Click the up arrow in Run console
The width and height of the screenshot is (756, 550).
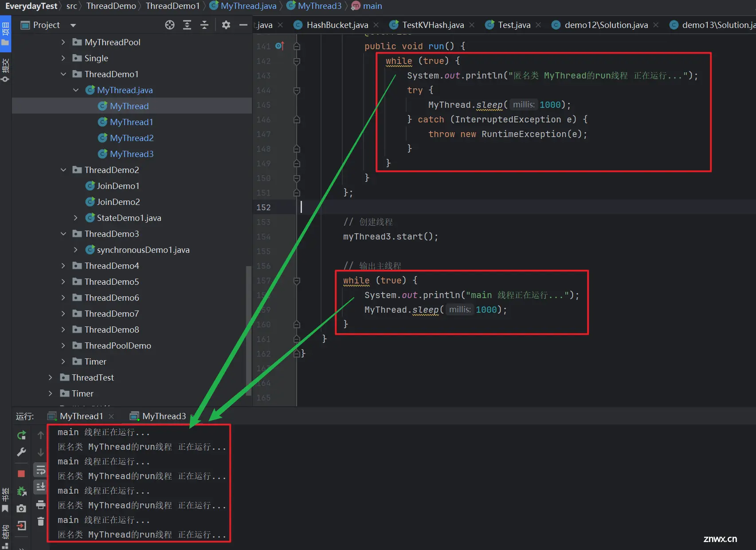[x=41, y=435]
